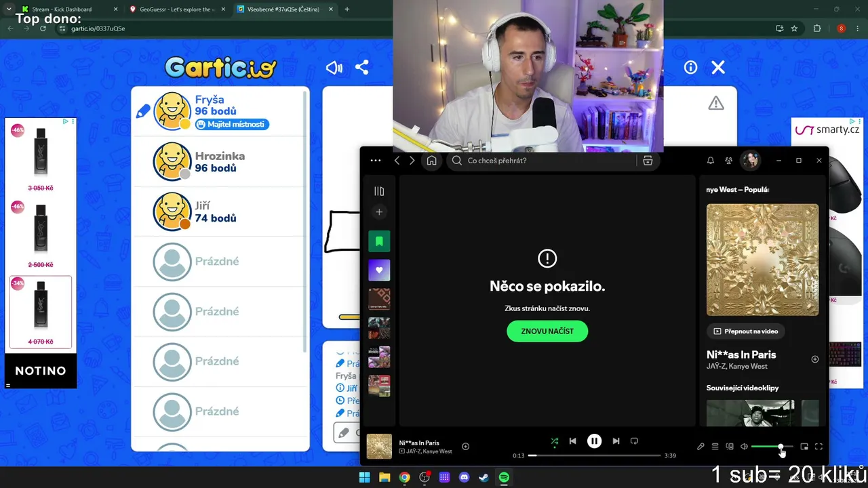The image size is (868, 488).
Task: Open Discord from taskbar
Action: (464, 477)
